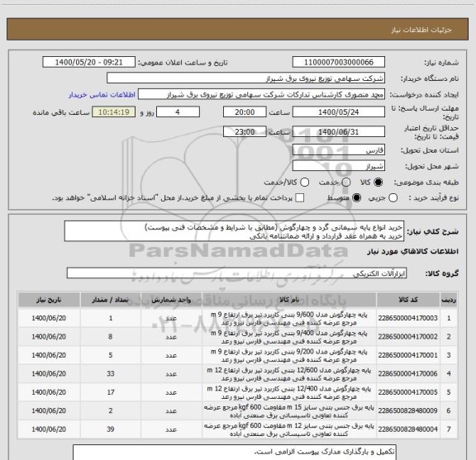Click item code 2286500004170005

point(407,392)
